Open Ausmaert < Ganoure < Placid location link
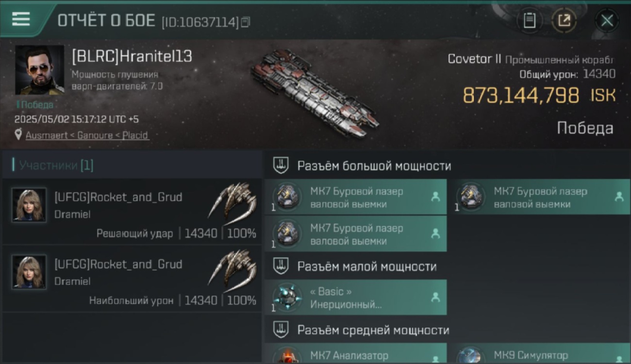This screenshot has width=631, height=364. pos(87,135)
